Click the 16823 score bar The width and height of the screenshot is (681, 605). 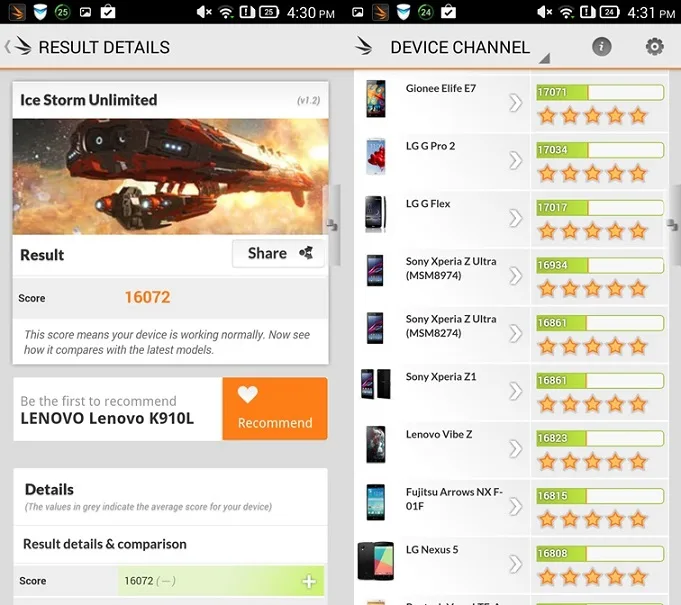click(600, 438)
